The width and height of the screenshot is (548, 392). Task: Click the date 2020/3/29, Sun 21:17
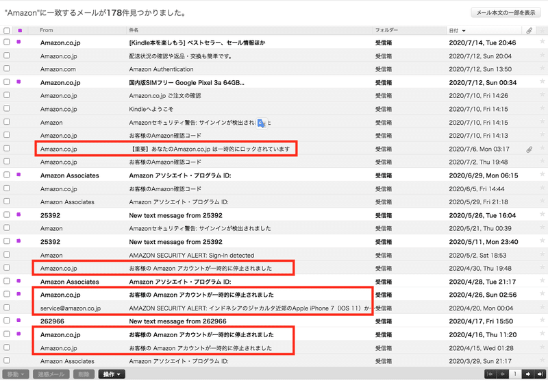[x=480, y=361]
